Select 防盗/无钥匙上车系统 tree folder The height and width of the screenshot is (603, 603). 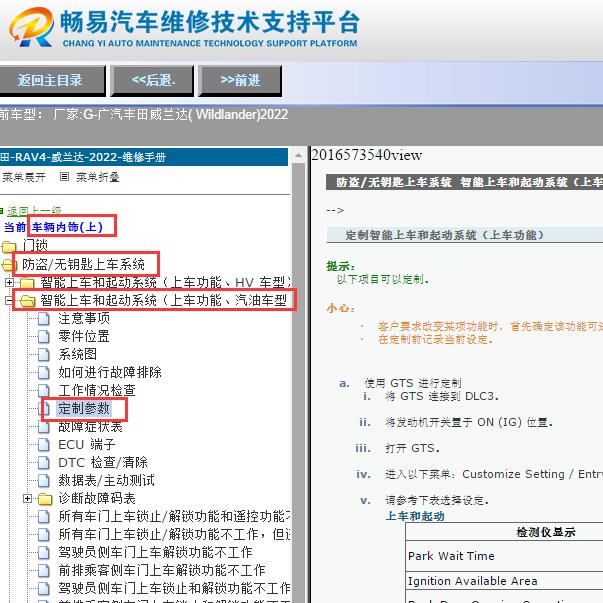[x=83, y=264]
